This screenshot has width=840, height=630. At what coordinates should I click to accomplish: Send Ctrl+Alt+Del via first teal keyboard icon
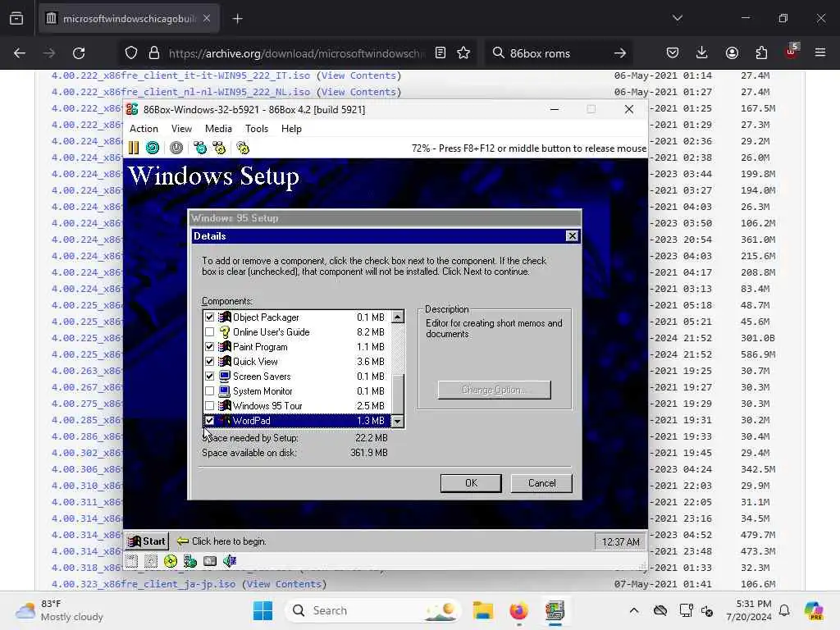tap(200, 148)
